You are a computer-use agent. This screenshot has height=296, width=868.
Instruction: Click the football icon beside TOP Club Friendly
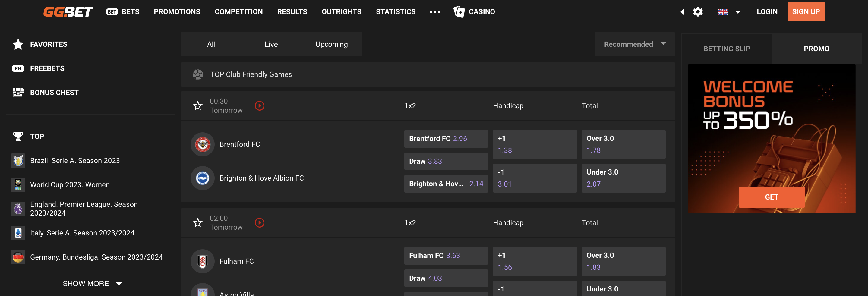(x=198, y=74)
